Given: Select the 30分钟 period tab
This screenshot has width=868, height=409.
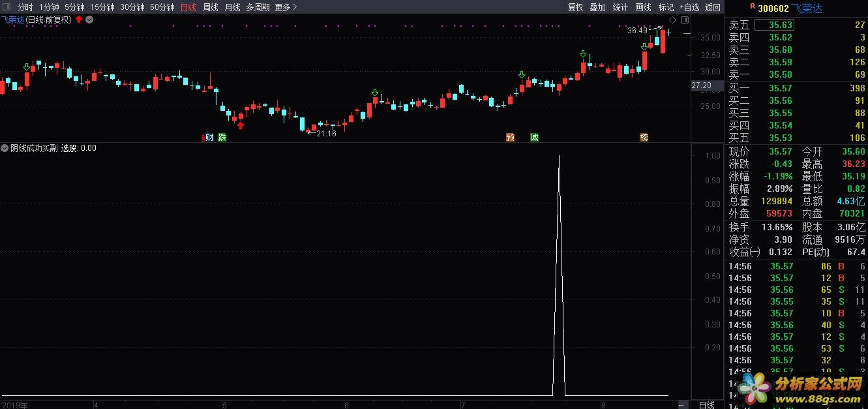Looking at the screenshot, I should click(x=132, y=7).
